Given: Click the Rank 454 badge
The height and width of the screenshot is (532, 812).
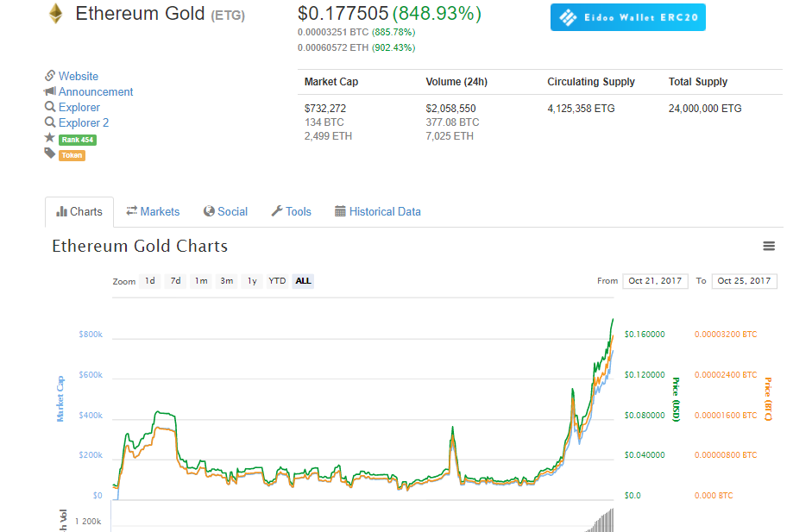Looking at the screenshot, I should tap(78, 140).
